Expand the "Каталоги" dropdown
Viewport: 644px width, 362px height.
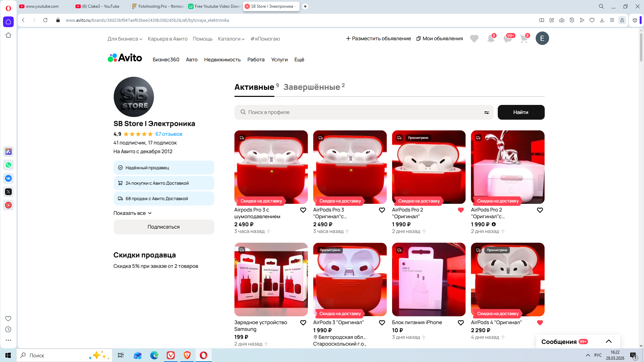coord(231,39)
